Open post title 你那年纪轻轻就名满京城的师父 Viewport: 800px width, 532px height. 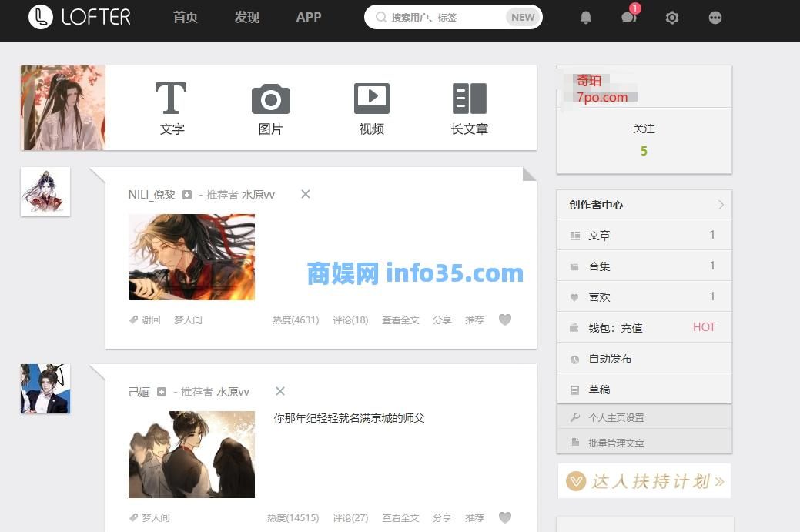(349, 418)
